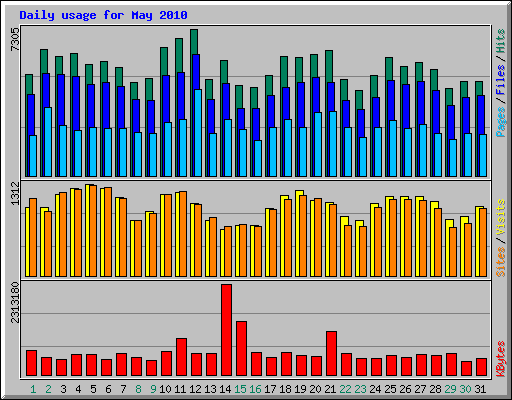Image resolution: width=512 pixels, height=400 pixels.
Task: Select day 9 on the date axis
Action: 153,389
